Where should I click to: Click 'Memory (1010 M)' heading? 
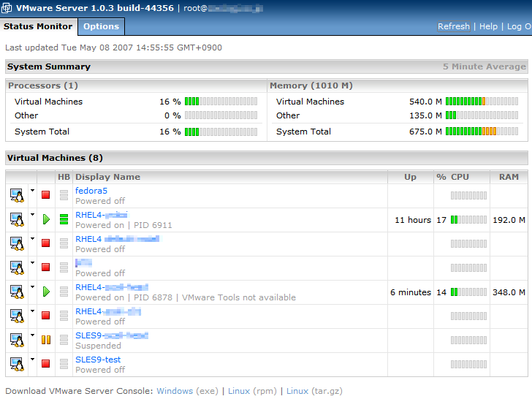tap(311, 85)
